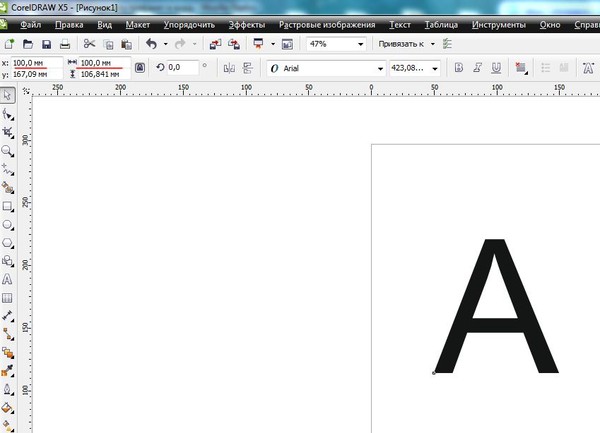Open the Правка menu
The height and width of the screenshot is (433, 600).
(x=69, y=25)
